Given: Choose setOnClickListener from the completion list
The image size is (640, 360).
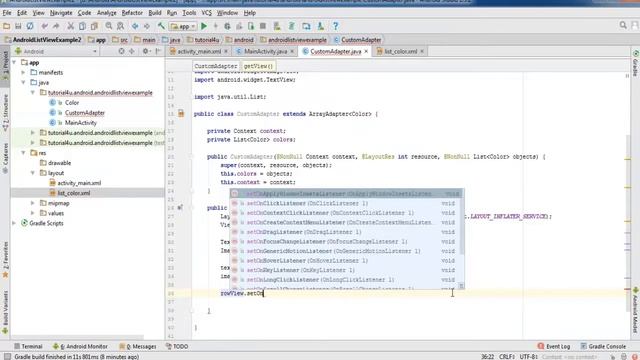Looking at the screenshot, I should 345,203.
